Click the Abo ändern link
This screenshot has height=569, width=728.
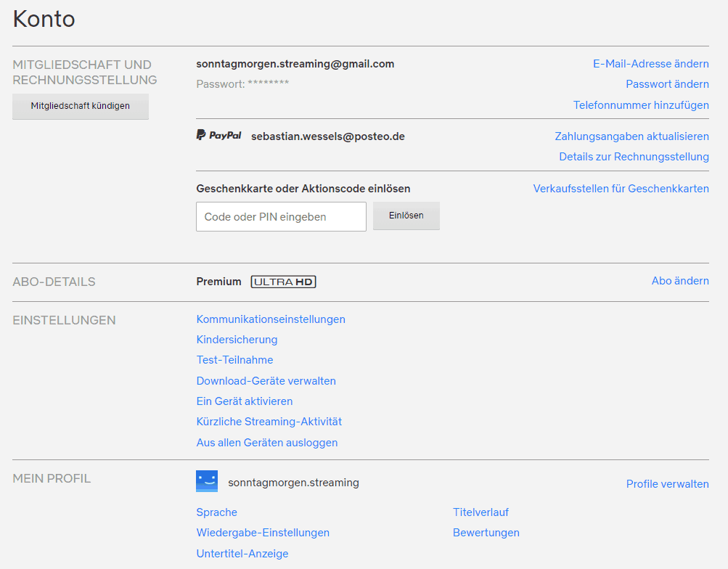679,281
